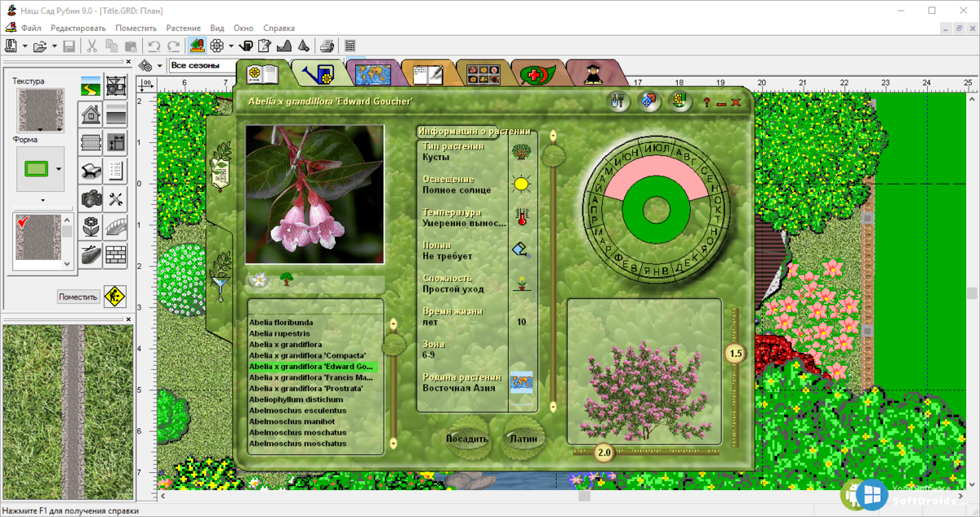Click the Посадить button
The image size is (980, 517).
coord(467,439)
